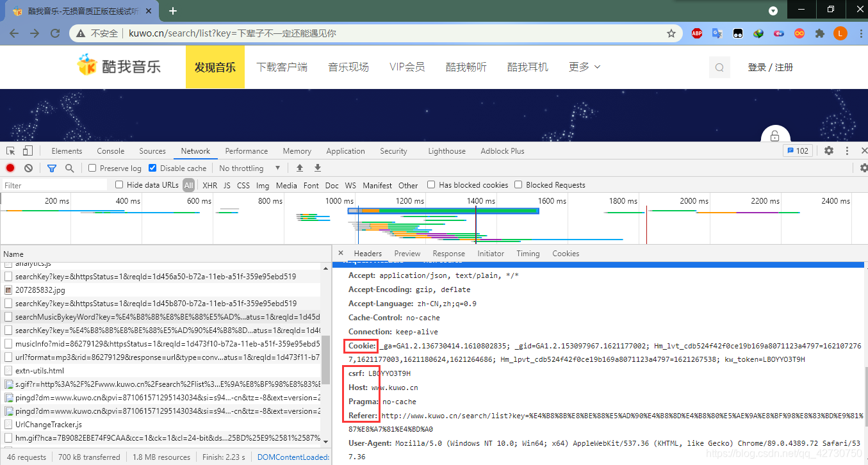The image size is (868, 465).
Task: Stop recording network log red button
Action: coord(10,168)
